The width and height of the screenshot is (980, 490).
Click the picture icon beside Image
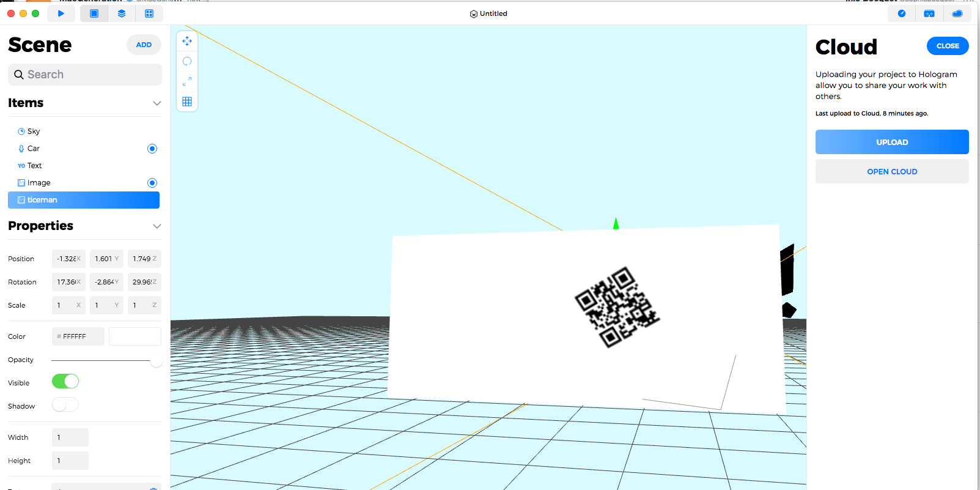21,183
